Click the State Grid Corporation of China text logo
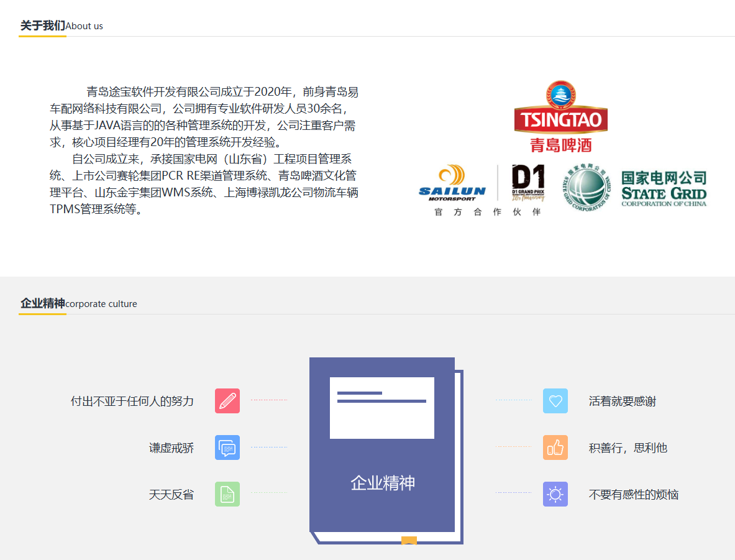735x560 pixels. point(664,188)
